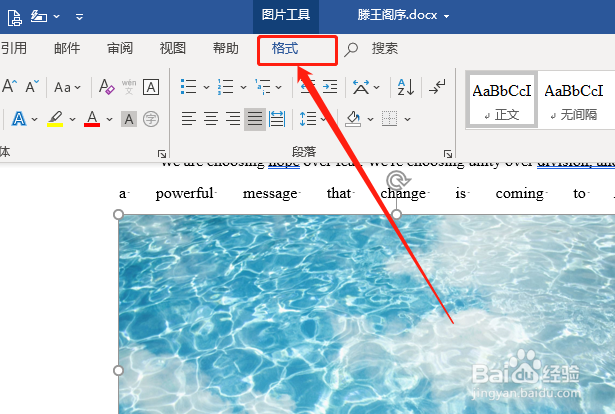Center align the text
This screenshot has width=615, height=414.
(x=211, y=119)
